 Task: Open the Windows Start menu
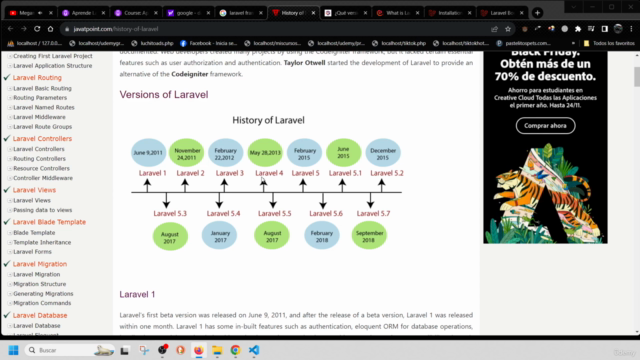point(13,350)
